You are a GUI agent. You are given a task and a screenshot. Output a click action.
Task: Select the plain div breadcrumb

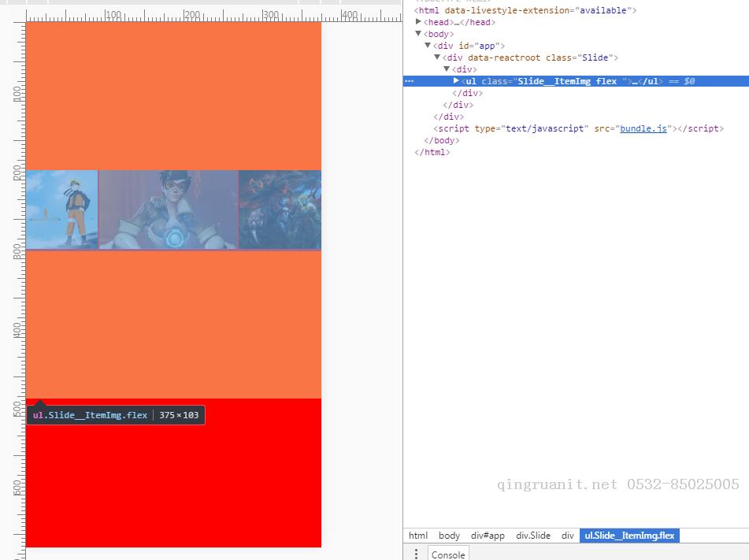click(x=568, y=536)
